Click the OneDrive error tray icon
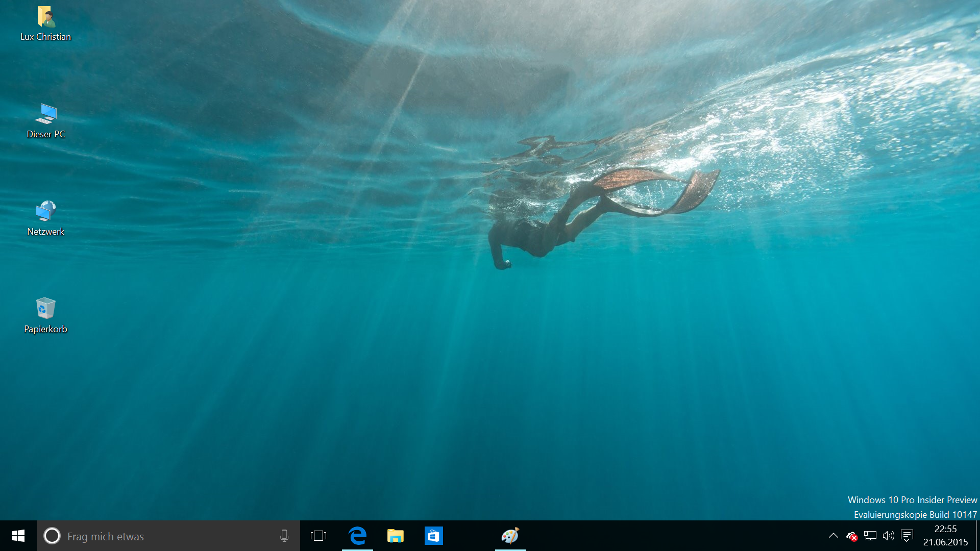980x551 pixels. (852, 536)
